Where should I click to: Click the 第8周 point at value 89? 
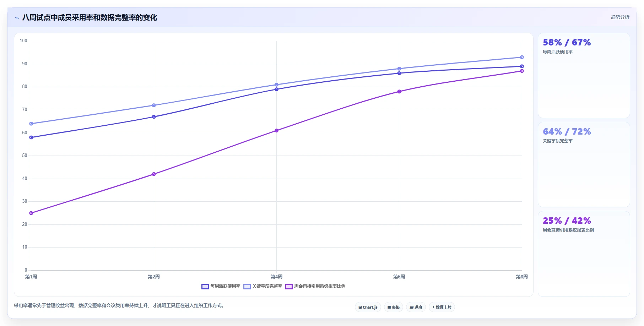[522, 66]
